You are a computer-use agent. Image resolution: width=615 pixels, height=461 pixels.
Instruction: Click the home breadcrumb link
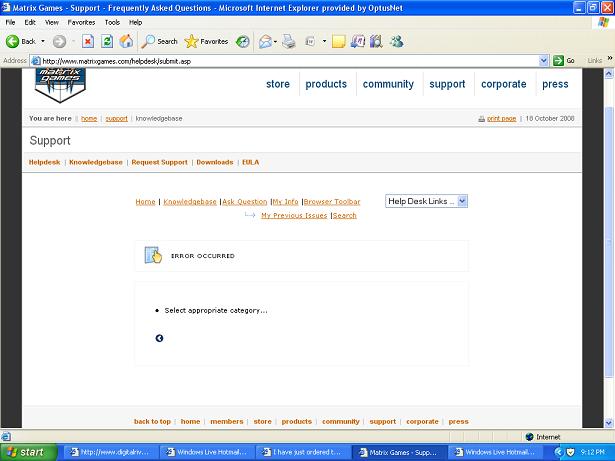pos(89,118)
